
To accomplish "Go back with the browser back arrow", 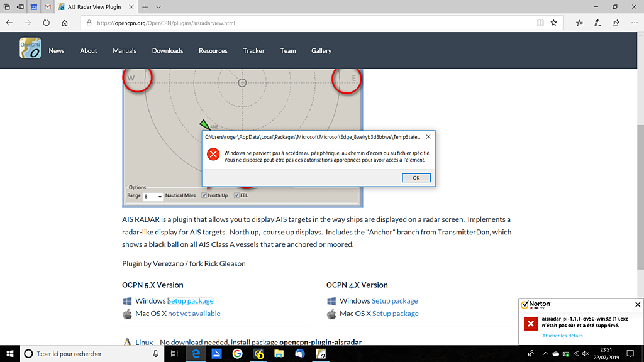I will 9,23.
